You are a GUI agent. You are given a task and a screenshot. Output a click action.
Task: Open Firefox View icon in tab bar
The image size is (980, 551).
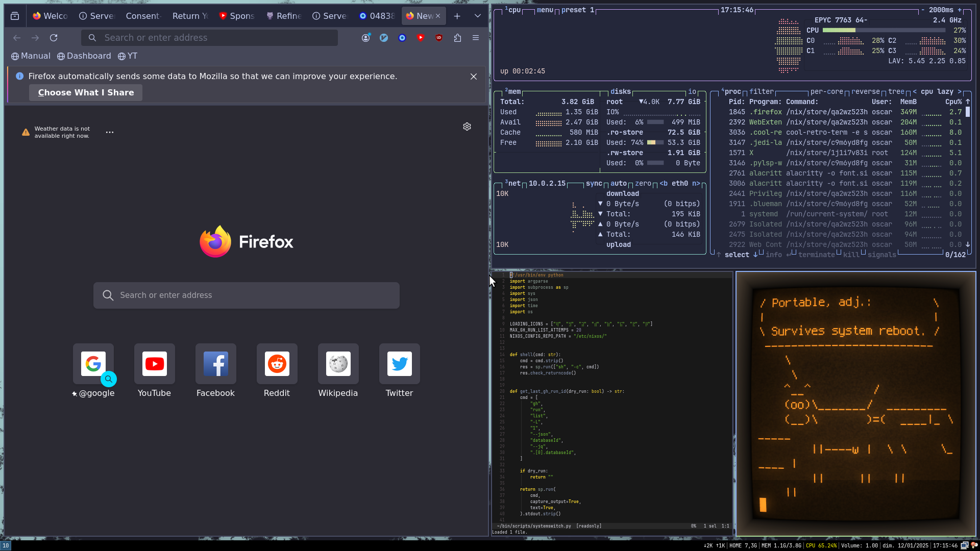click(15, 16)
